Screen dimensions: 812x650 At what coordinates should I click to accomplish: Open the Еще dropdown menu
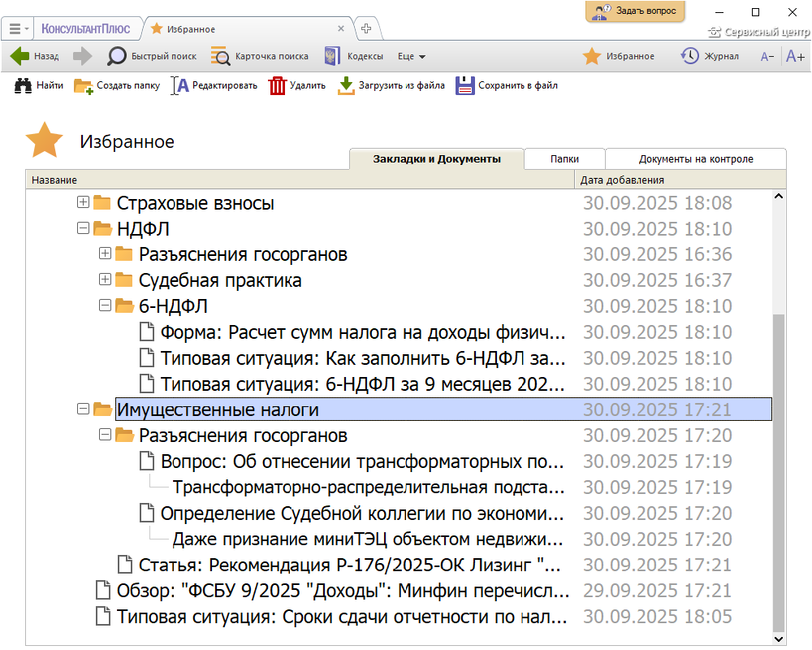click(x=412, y=57)
